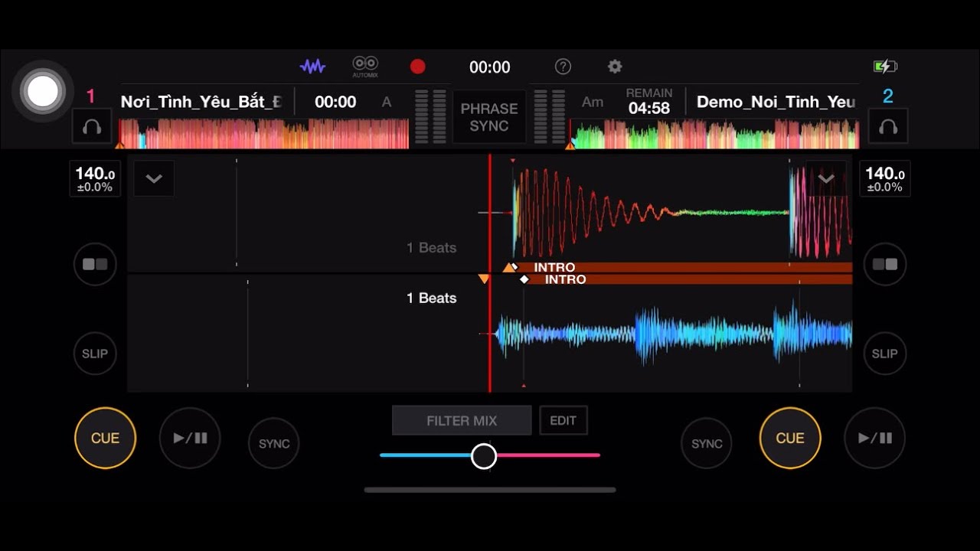Toggle deck 2 headphone cue
Screen dimensions: 980x551
[888, 126]
